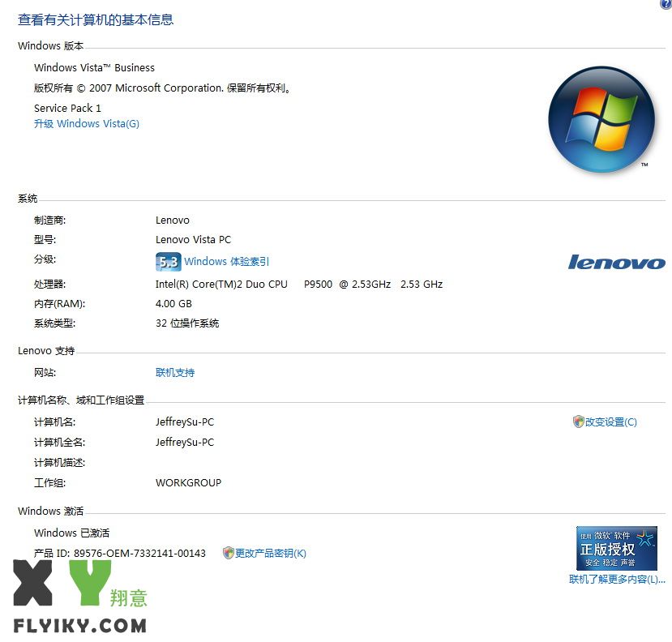Click 改变设置(C) link
This screenshot has height=642, width=672.
[611, 422]
